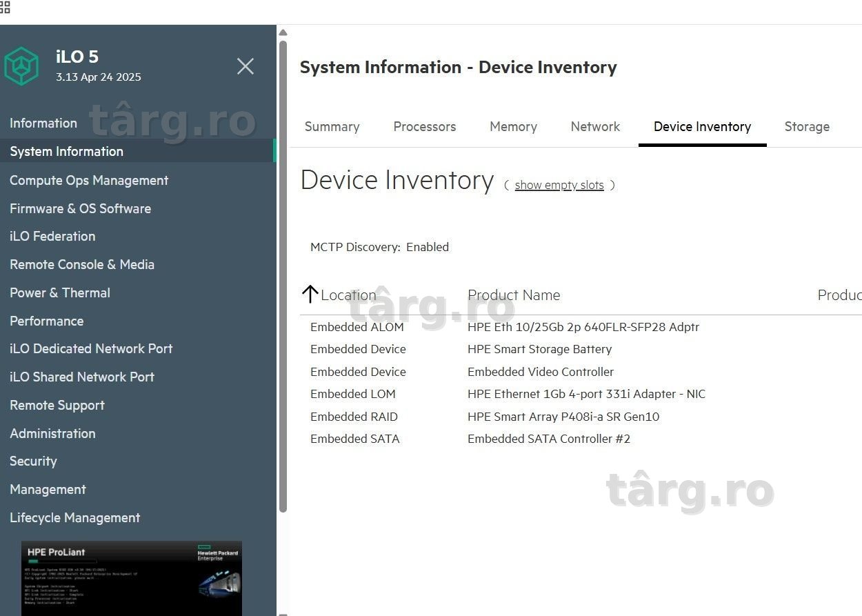
Task: Open Management in the sidebar
Action: coord(48,489)
